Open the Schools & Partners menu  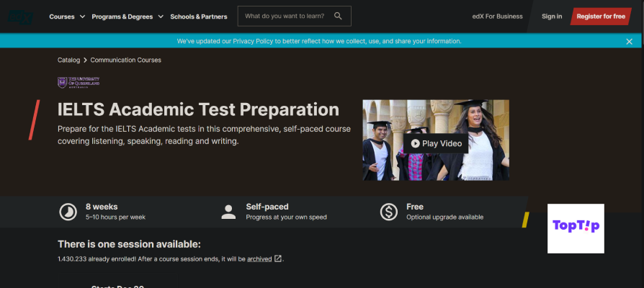(199, 17)
